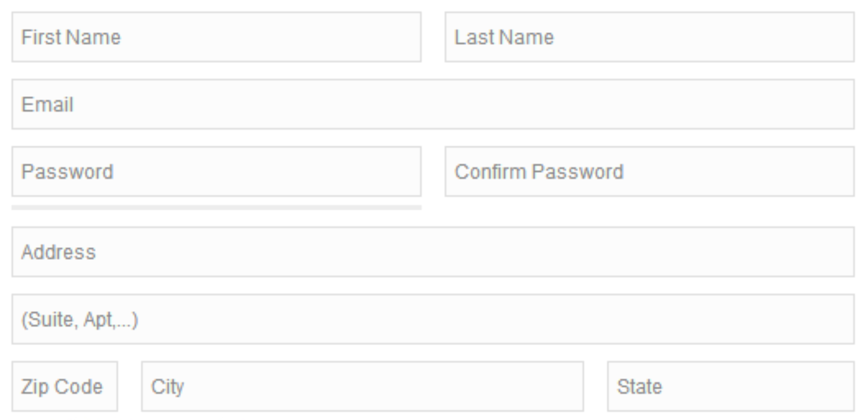Viewport: 868px width, 420px height.
Task: Click the 'State' placeholder text
Action: pos(639,387)
